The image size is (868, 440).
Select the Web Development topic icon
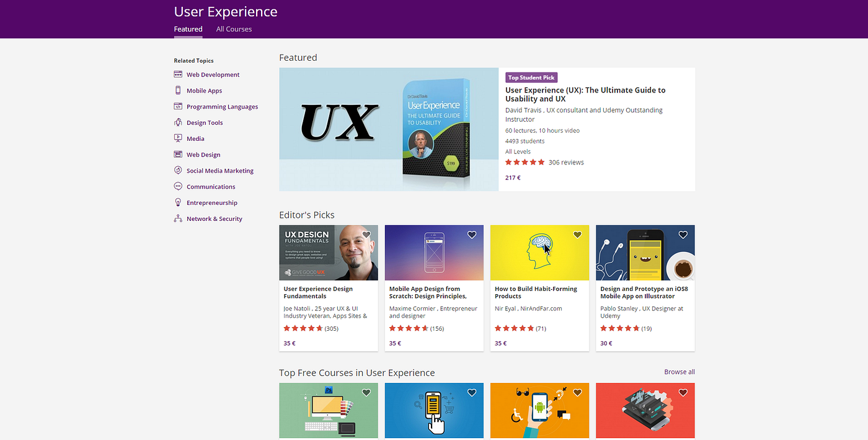(178, 74)
